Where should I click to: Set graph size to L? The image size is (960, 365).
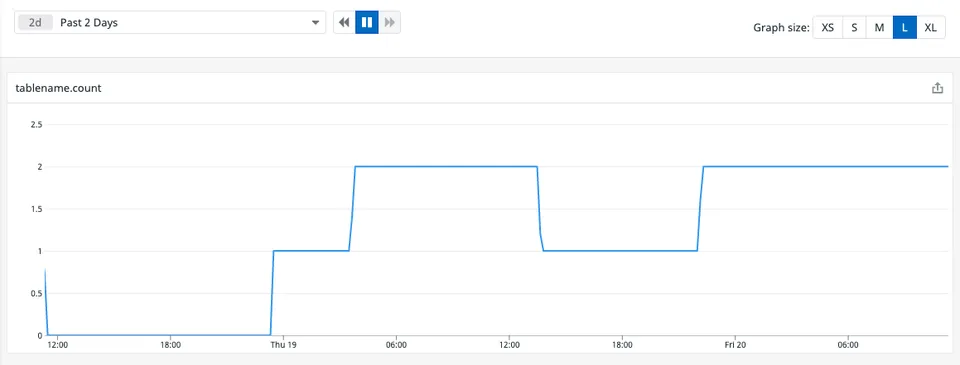click(x=905, y=28)
